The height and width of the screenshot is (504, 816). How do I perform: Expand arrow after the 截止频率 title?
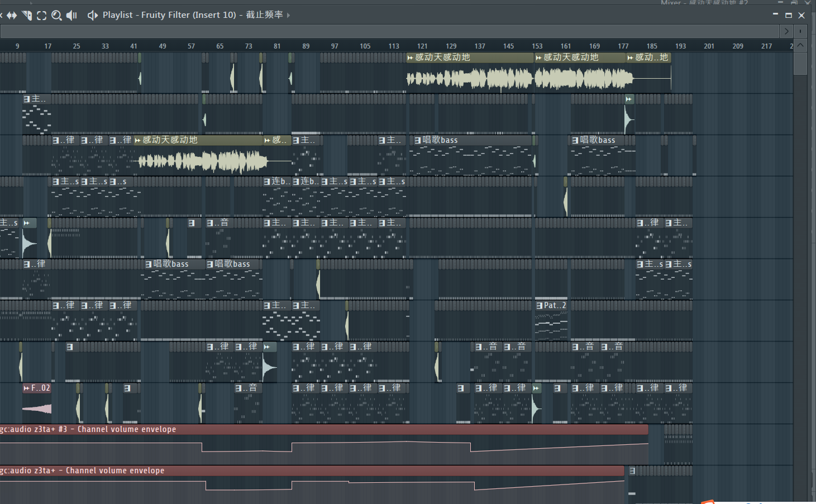tap(288, 15)
